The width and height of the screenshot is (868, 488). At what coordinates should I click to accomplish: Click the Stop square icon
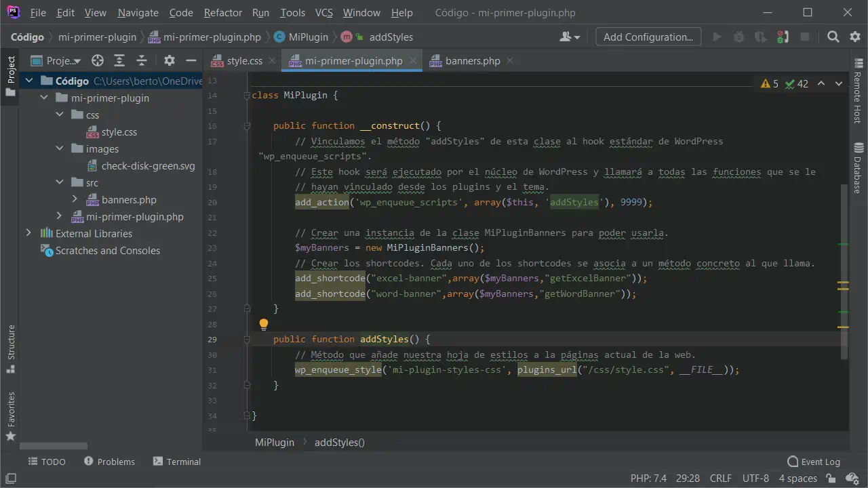(x=805, y=37)
